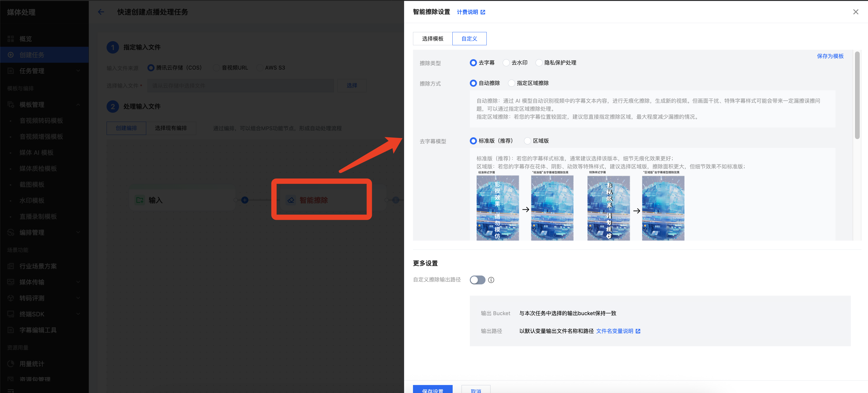
Task: Click the info icon beside output path toggle
Action: point(491,280)
